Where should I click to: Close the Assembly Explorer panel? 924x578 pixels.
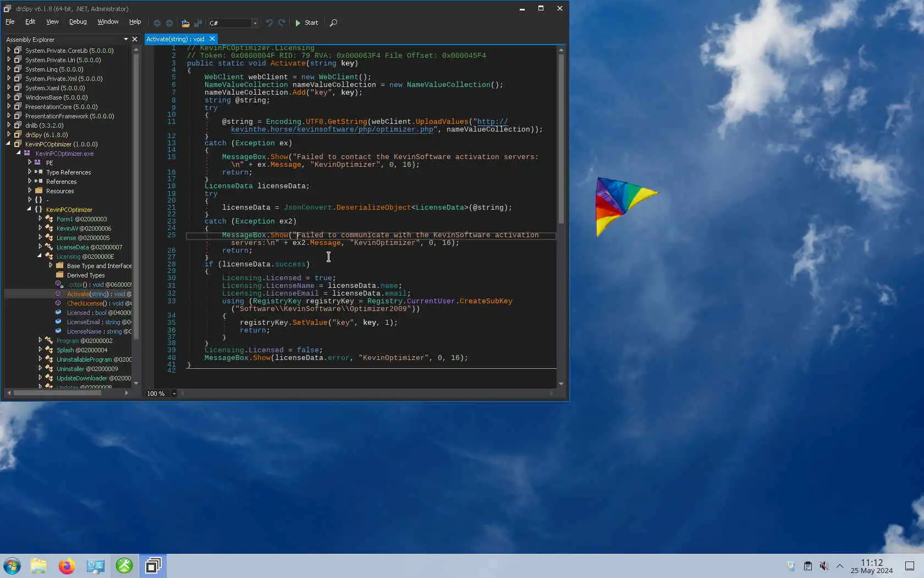[135, 40]
